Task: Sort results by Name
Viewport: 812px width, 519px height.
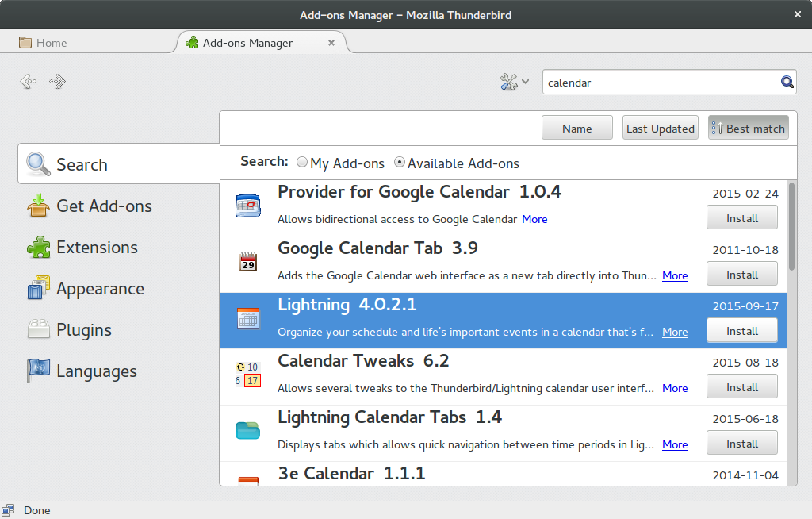Action: [577, 128]
